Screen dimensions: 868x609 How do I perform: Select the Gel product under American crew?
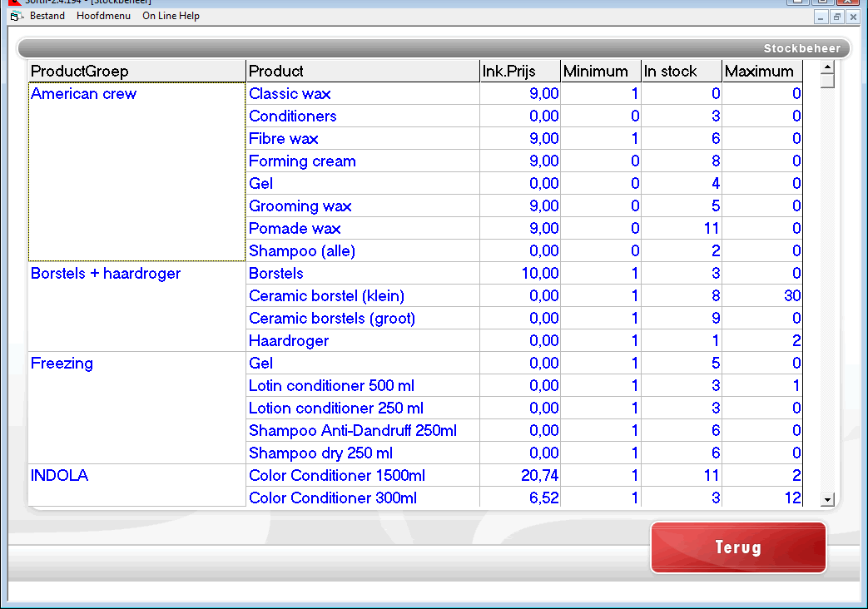click(363, 183)
